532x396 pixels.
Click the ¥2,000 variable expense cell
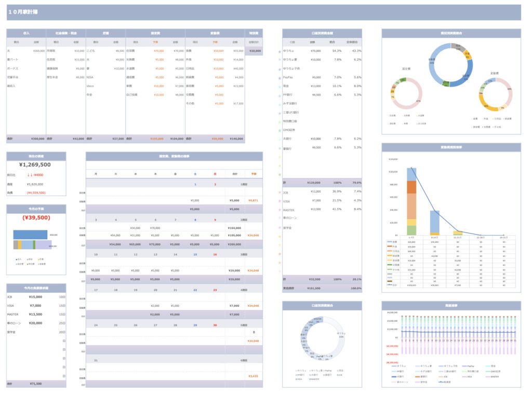pos(155,306)
